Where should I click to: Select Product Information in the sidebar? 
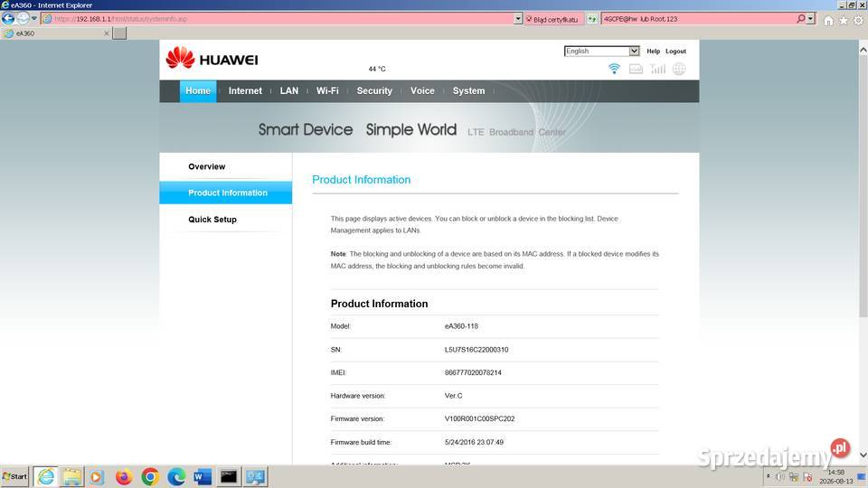tap(226, 192)
